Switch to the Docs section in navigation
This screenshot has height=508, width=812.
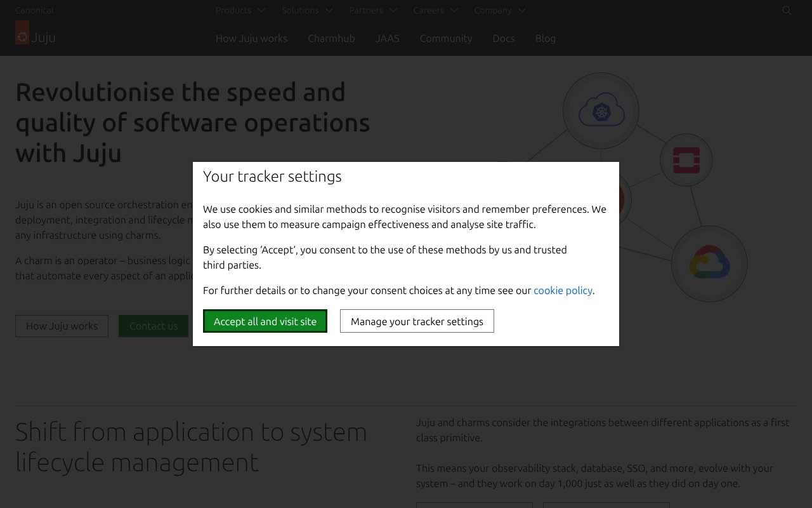(504, 38)
